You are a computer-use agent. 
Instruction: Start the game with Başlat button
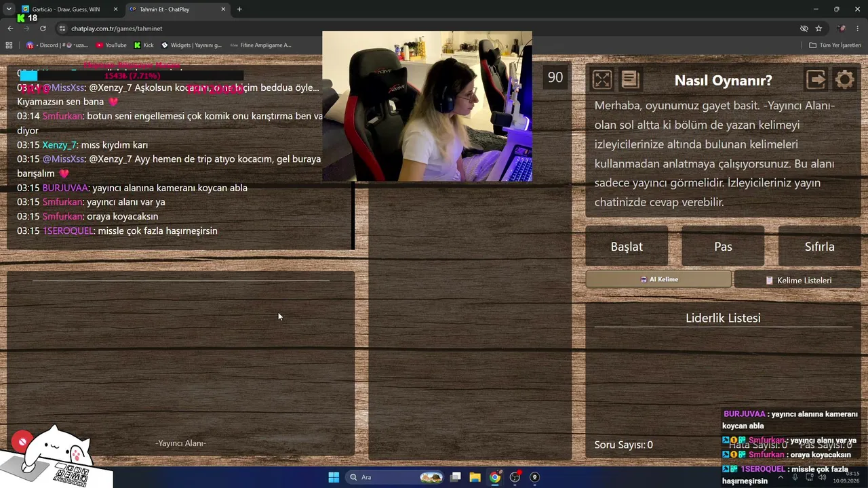(627, 247)
